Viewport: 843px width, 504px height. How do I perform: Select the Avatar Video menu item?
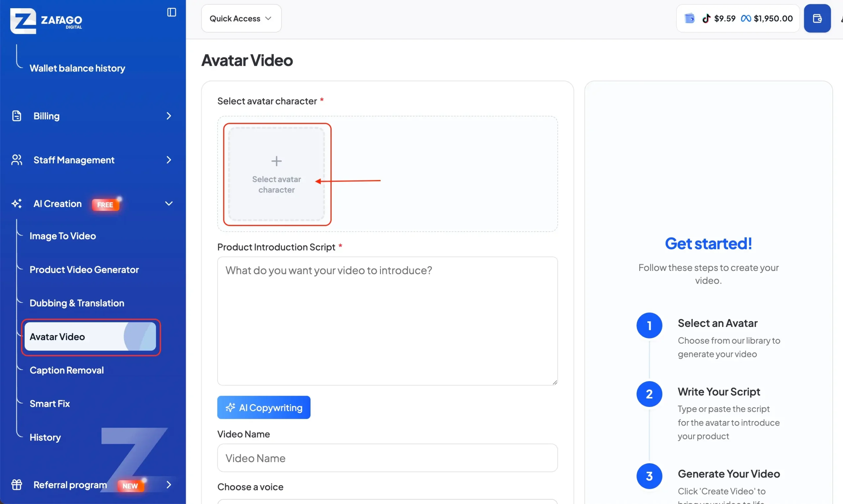click(90, 337)
